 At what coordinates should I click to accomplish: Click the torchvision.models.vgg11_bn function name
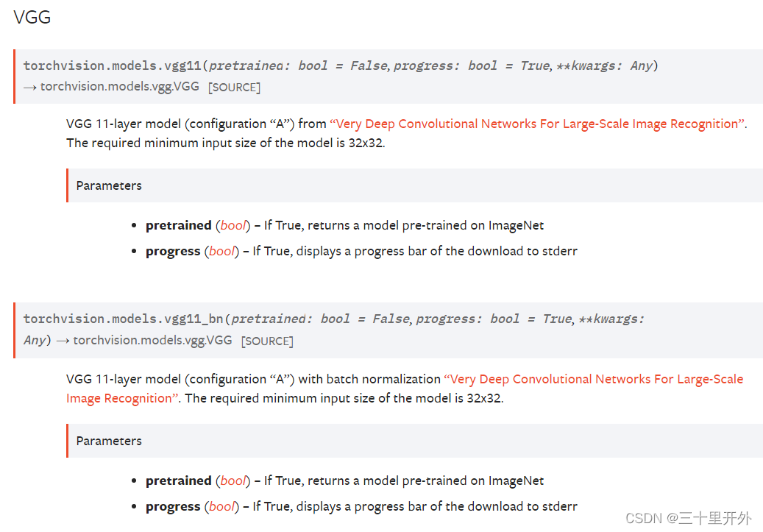click(123, 319)
